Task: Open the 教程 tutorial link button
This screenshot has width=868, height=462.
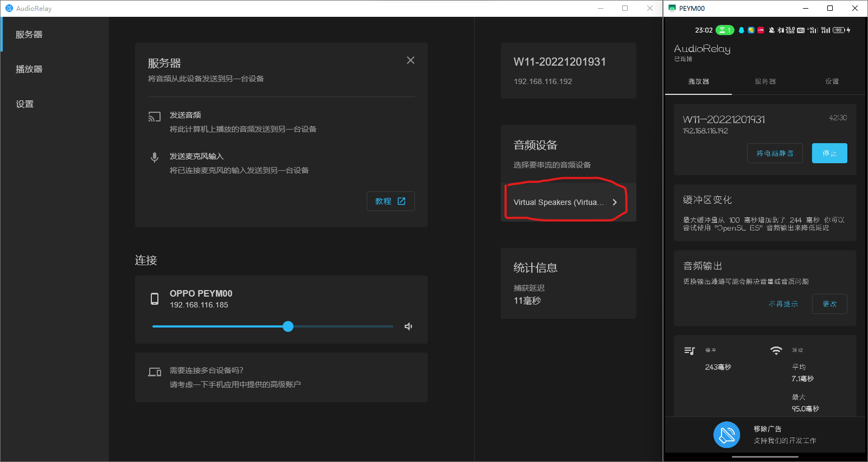Action: [391, 201]
